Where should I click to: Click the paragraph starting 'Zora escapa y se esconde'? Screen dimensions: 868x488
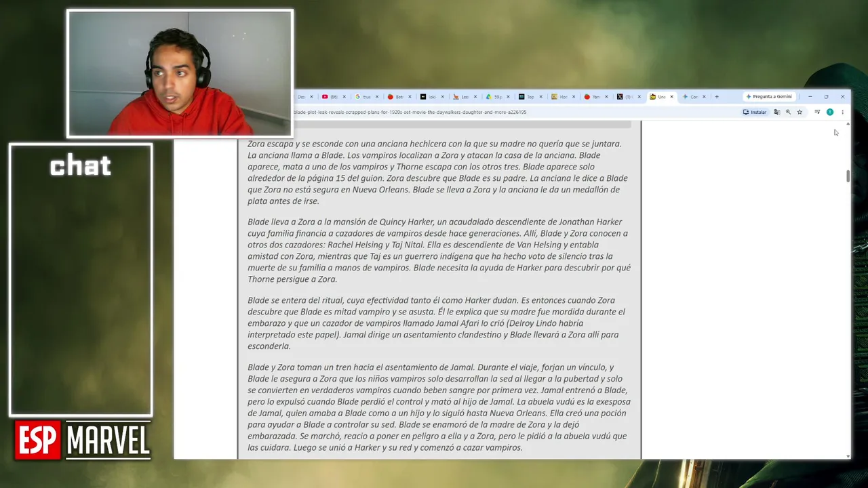pyautogui.click(x=437, y=172)
